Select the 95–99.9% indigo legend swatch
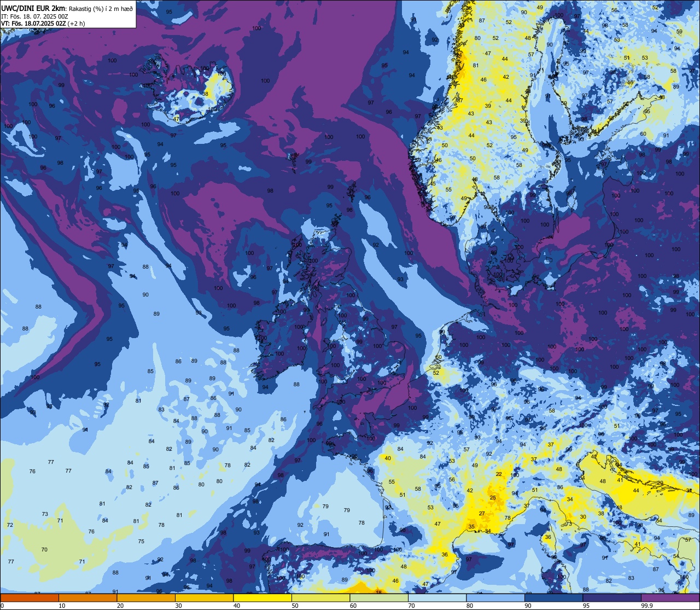The height and width of the screenshot is (610, 700). point(612,597)
